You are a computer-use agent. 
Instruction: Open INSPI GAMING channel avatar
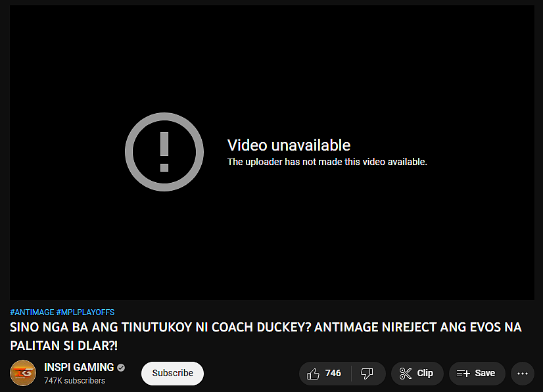[23, 373]
